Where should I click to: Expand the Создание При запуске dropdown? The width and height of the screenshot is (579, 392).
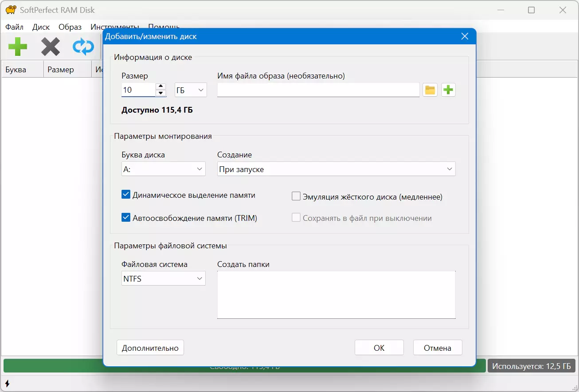point(336,169)
